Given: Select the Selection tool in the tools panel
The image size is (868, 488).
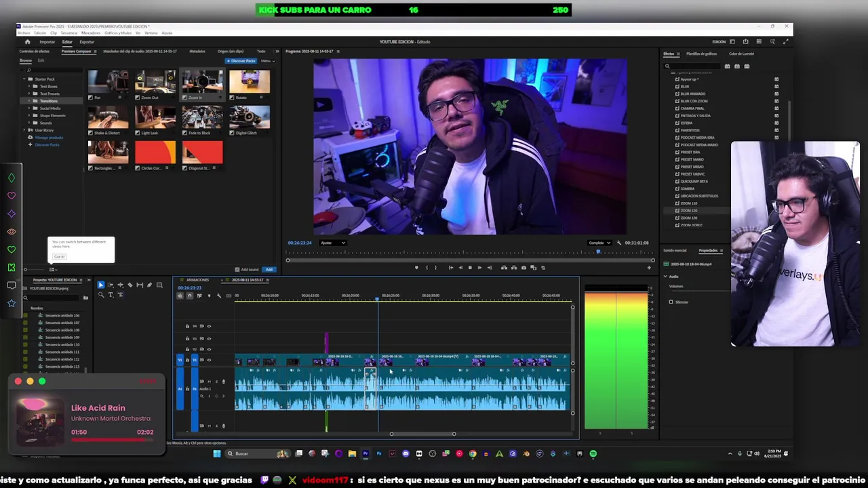Looking at the screenshot, I should coord(100,285).
